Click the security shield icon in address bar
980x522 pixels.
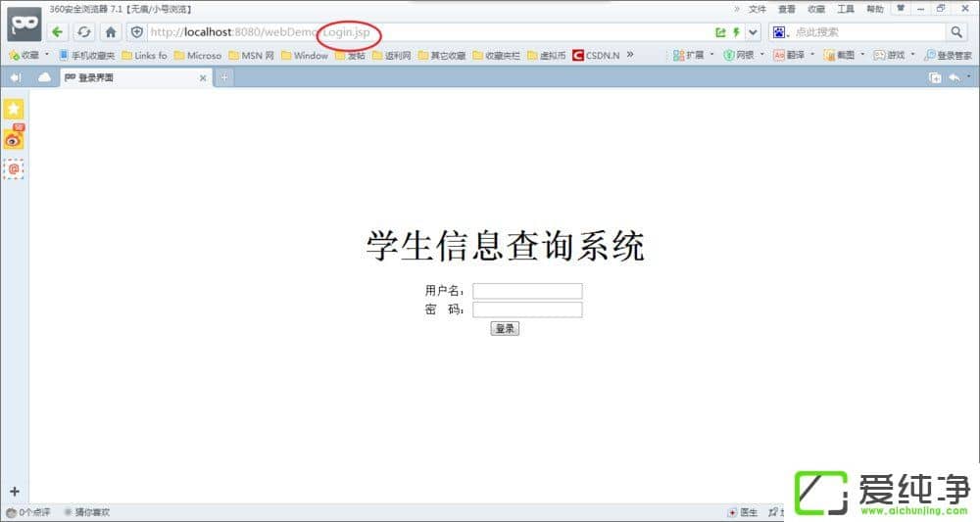pyautogui.click(x=137, y=32)
